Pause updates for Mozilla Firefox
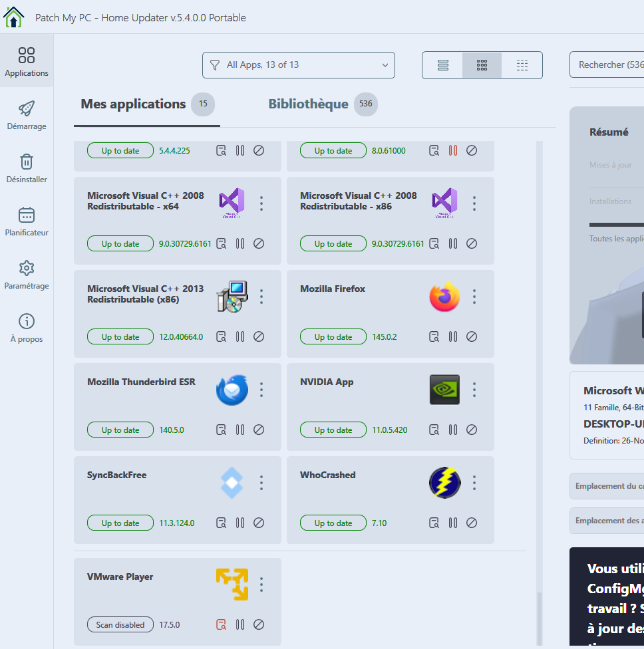The height and width of the screenshot is (649, 644). 452,337
